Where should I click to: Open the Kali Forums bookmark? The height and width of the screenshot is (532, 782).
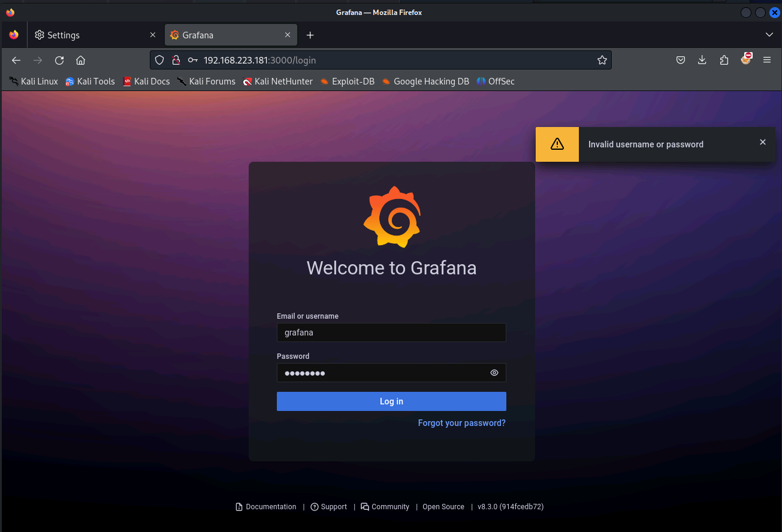(206, 81)
